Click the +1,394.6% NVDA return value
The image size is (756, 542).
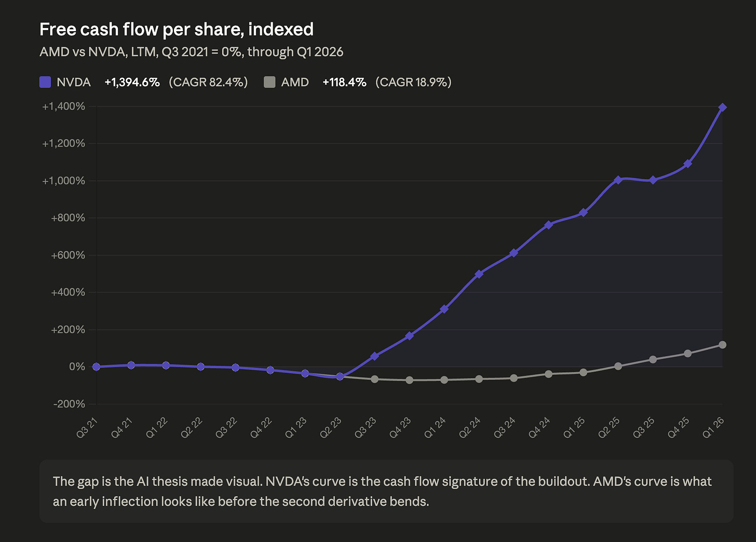pyautogui.click(x=132, y=82)
